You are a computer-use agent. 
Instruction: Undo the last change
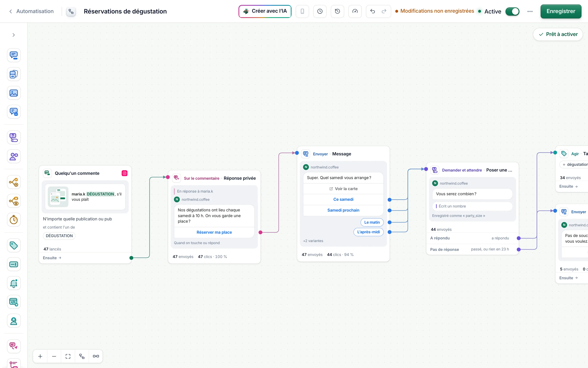[x=372, y=11]
